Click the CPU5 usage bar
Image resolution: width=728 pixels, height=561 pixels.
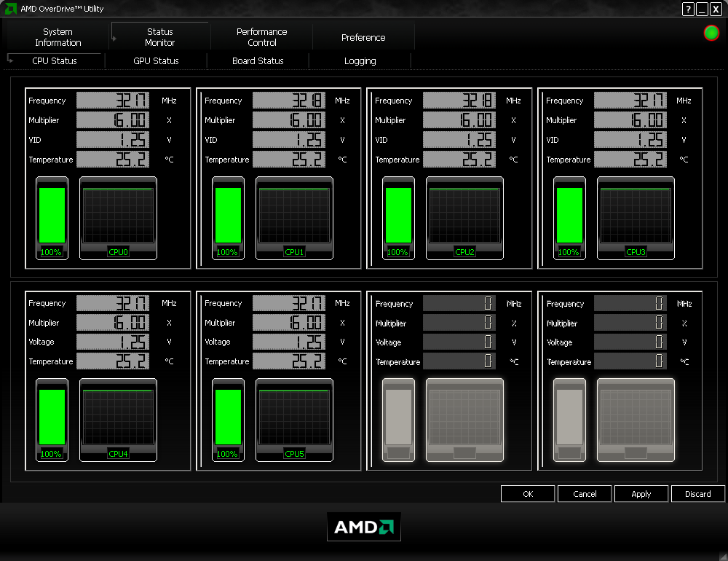pyautogui.click(x=228, y=417)
